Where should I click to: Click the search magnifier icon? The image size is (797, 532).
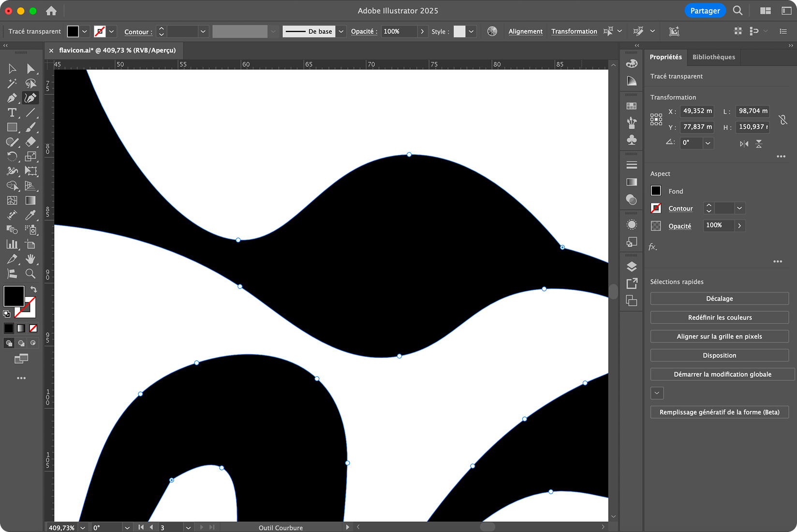(x=738, y=11)
